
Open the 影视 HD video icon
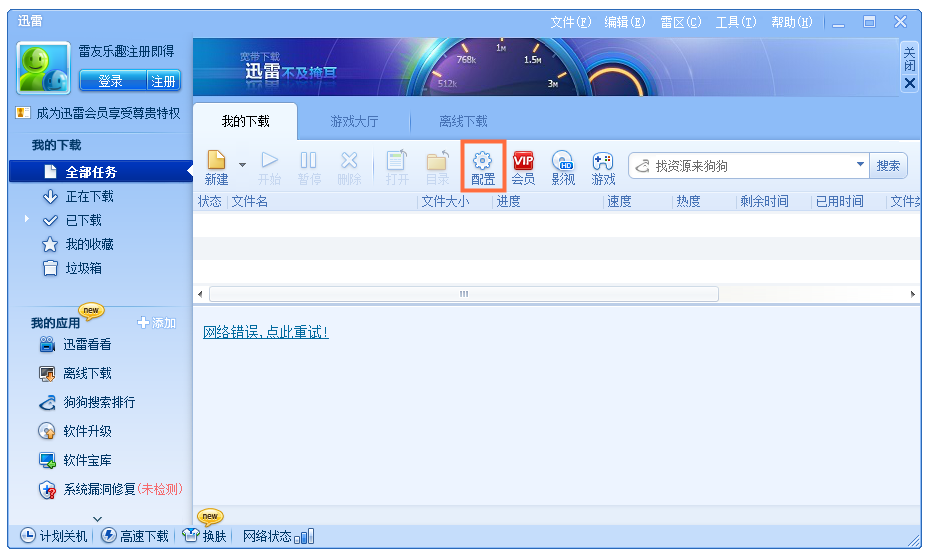coord(563,168)
